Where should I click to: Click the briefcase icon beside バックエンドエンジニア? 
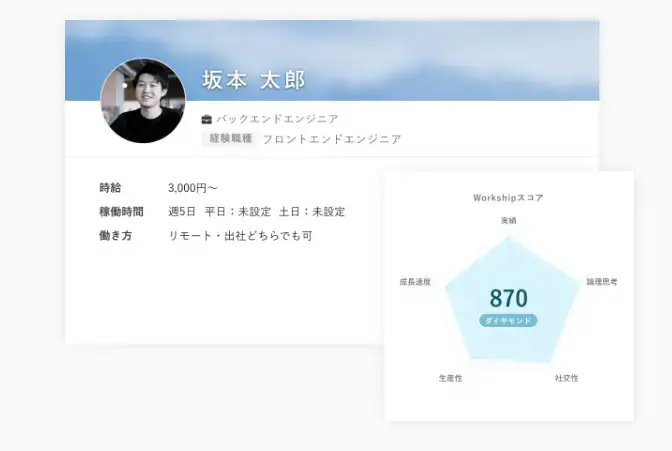point(207,119)
